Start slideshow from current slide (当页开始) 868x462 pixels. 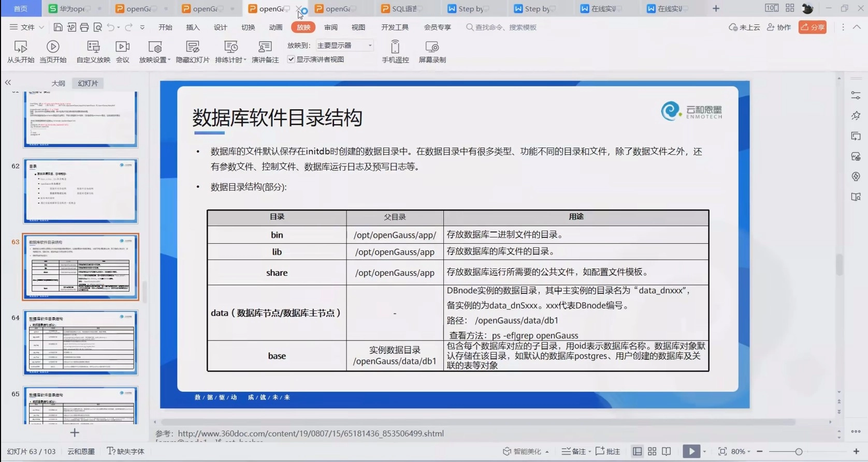[x=53, y=52]
